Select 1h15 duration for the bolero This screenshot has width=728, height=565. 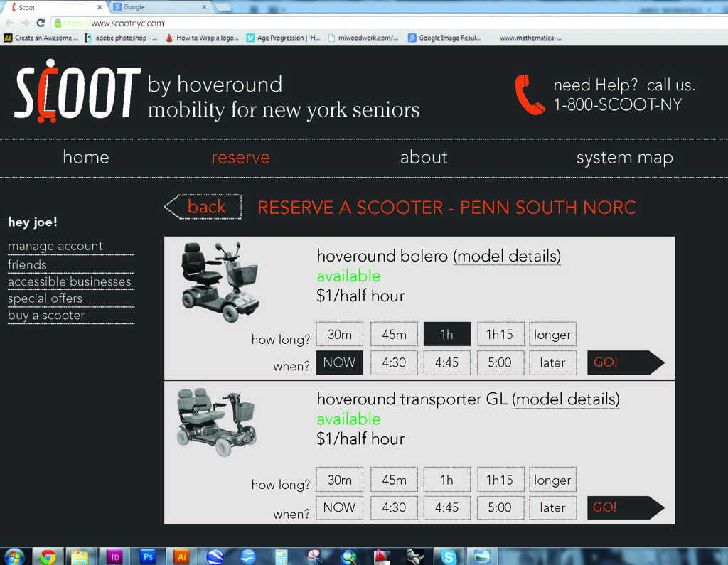(500, 334)
